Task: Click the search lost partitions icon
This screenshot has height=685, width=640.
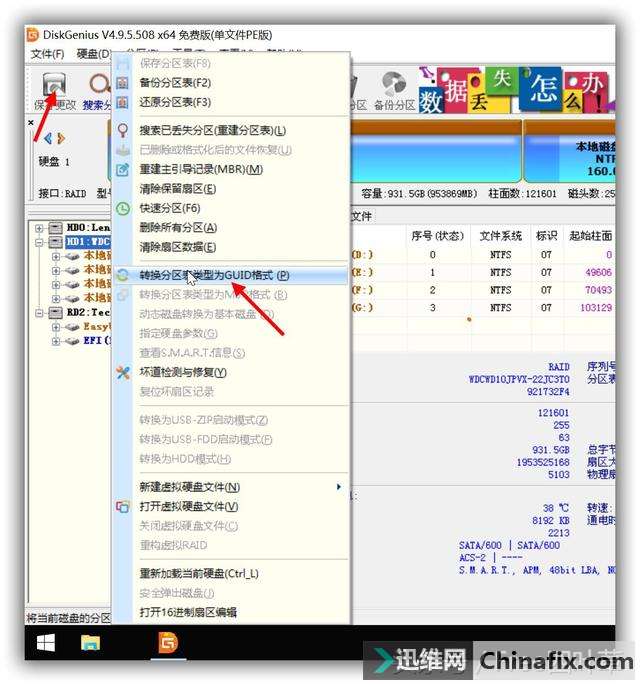Action: (x=123, y=130)
